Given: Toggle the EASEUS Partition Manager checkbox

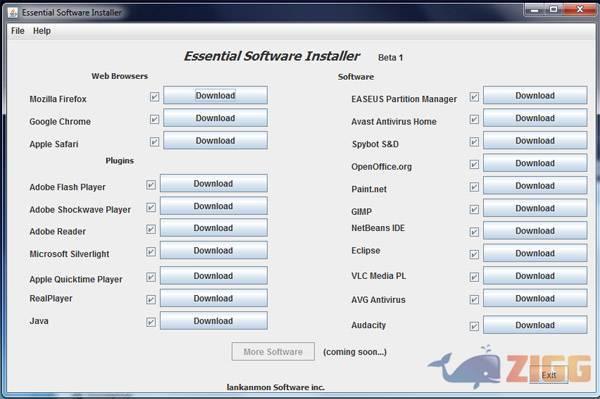Looking at the screenshot, I should click(474, 97).
